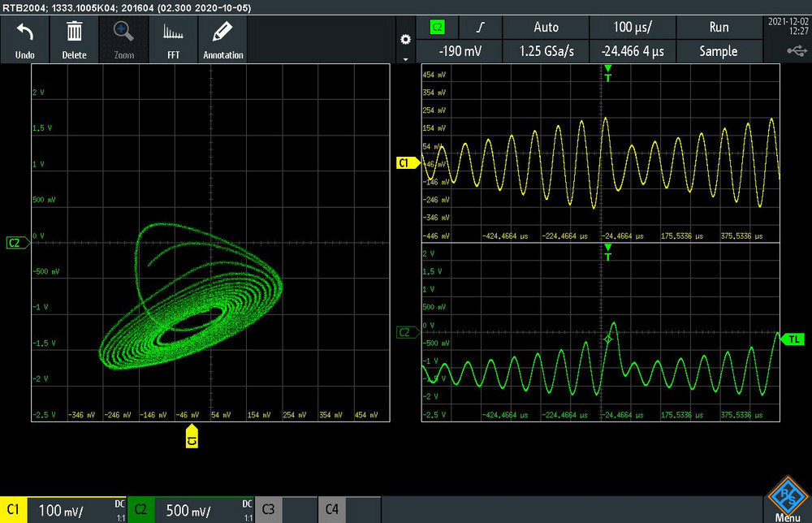Click the C2 marker beside green waveform
The image size is (812, 523).
point(408,332)
